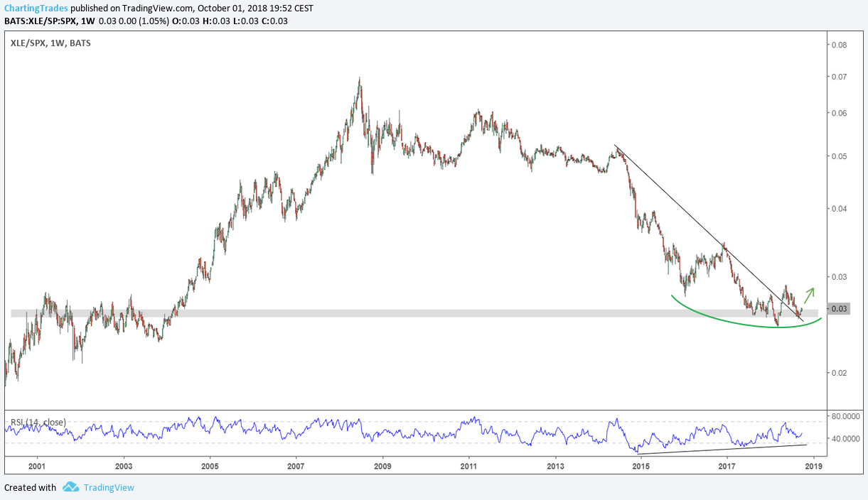The image size is (868, 500).
Task: Click the 0.05 price scale label
Action: (x=838, y=156)
